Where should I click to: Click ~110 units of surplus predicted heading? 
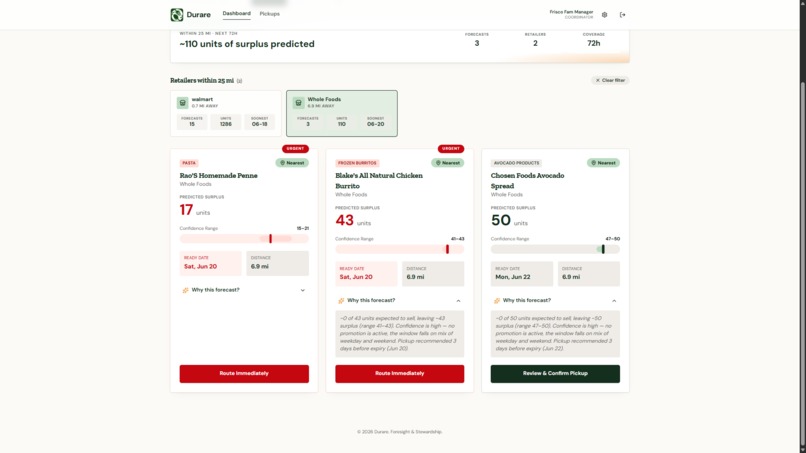pos(247,44)
